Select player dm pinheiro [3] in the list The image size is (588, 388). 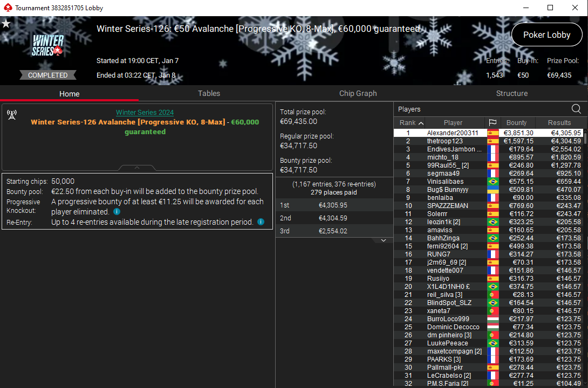point(488,335)
